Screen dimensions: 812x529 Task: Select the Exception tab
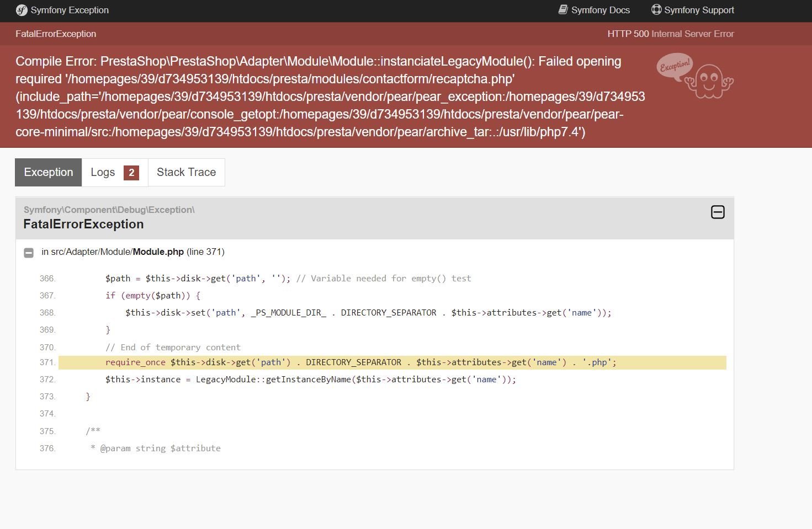click(49, 172)
